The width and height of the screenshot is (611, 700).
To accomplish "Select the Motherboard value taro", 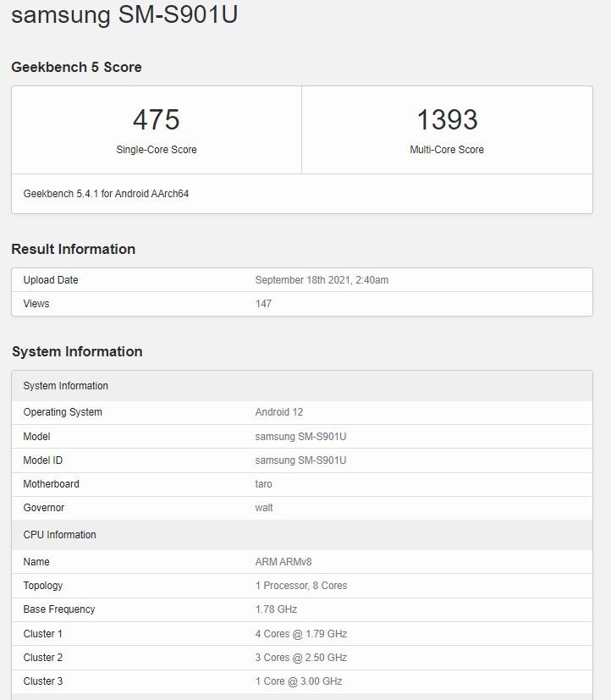I will [263, 484].
